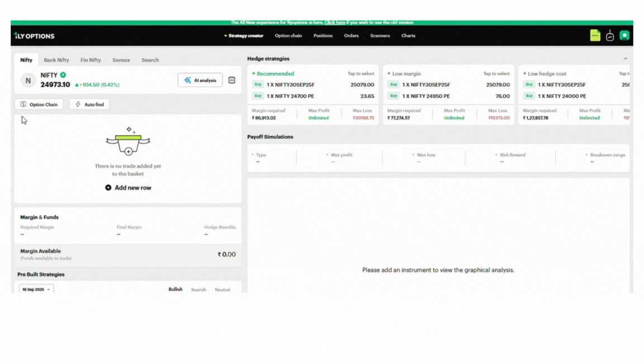This screenshot has width=644, height=362.
Task: Open the Scanners menu item
Action: click(x=380, y=36)
